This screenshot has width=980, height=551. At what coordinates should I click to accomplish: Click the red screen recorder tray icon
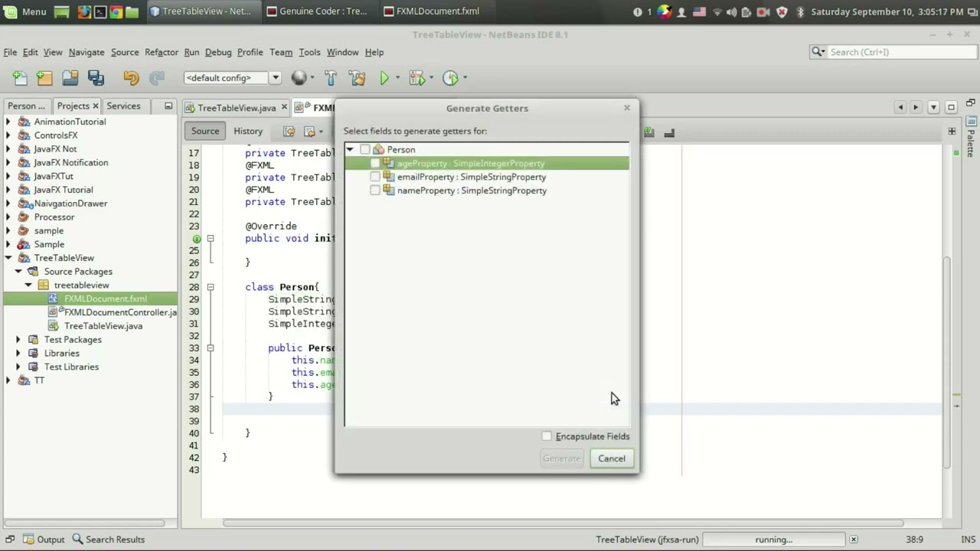pos(763,11)
